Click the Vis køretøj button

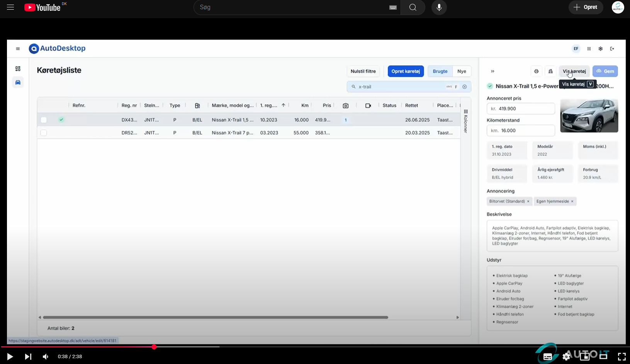point(574,71)
